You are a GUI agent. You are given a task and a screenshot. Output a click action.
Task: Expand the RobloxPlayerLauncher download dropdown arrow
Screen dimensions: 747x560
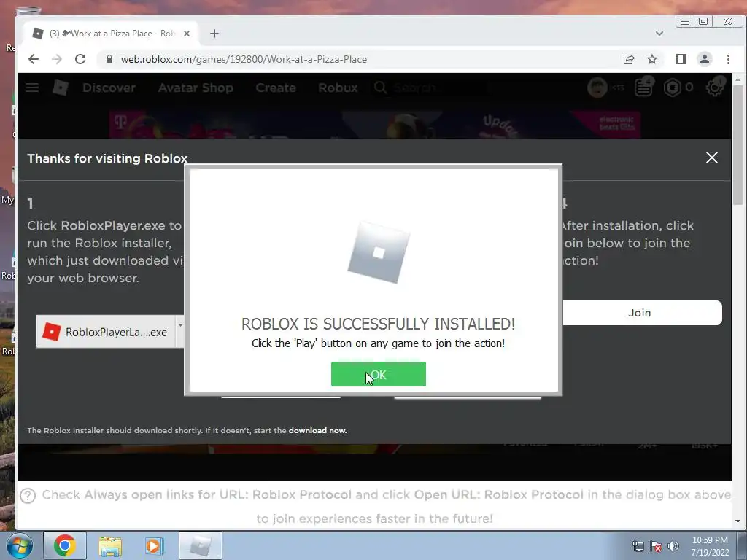(x=180, y=326)
